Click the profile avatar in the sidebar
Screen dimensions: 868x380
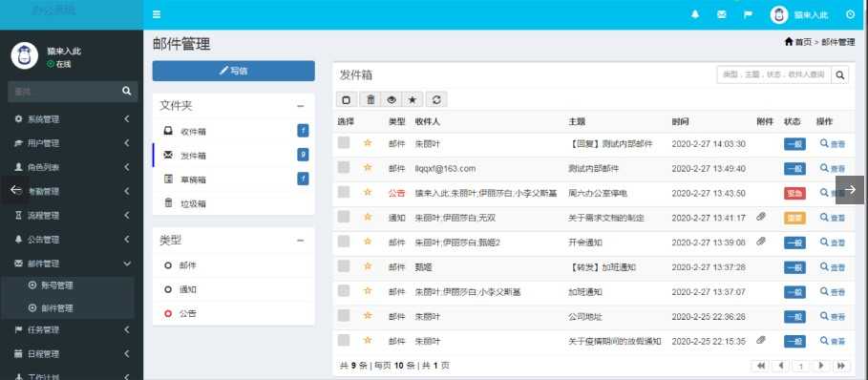(x=25, y=56)
